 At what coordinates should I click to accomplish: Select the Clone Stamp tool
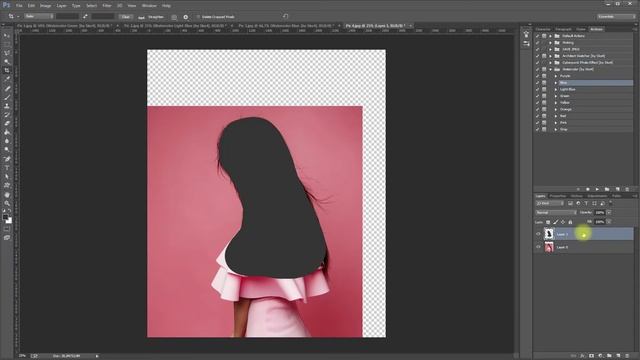point(7,106)
